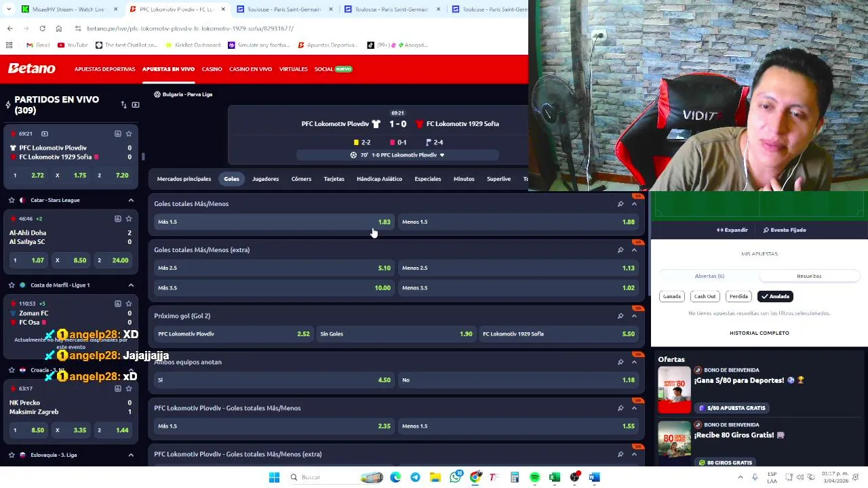Expand the 70' goal event timeline dropdown

click(x=442, y=155)
